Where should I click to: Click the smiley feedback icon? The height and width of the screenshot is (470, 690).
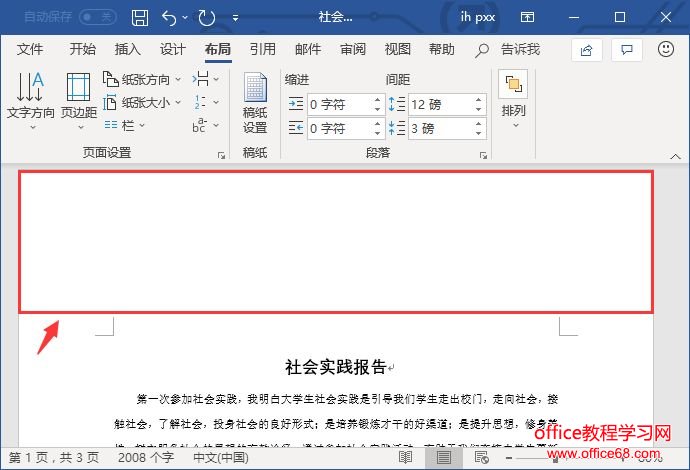pos(666,49)
